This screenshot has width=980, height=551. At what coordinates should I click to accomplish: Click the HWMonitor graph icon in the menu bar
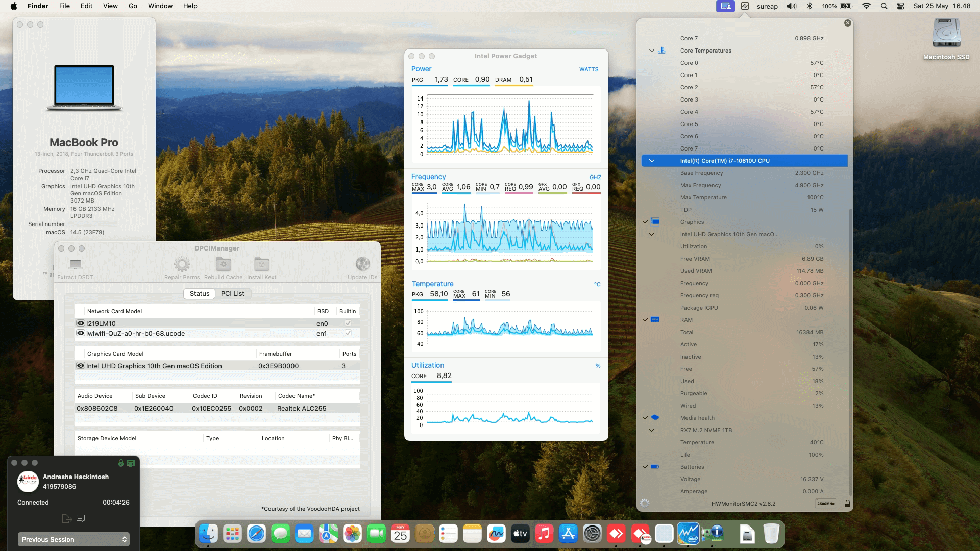(745, 6)
